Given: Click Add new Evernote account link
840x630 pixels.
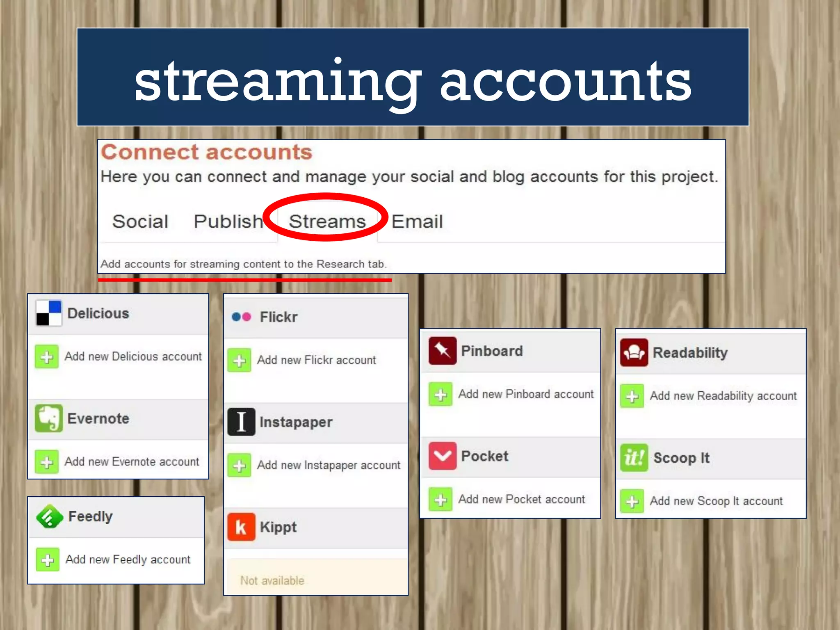Looking at the screenshot, I should click(x=132, y=462).
